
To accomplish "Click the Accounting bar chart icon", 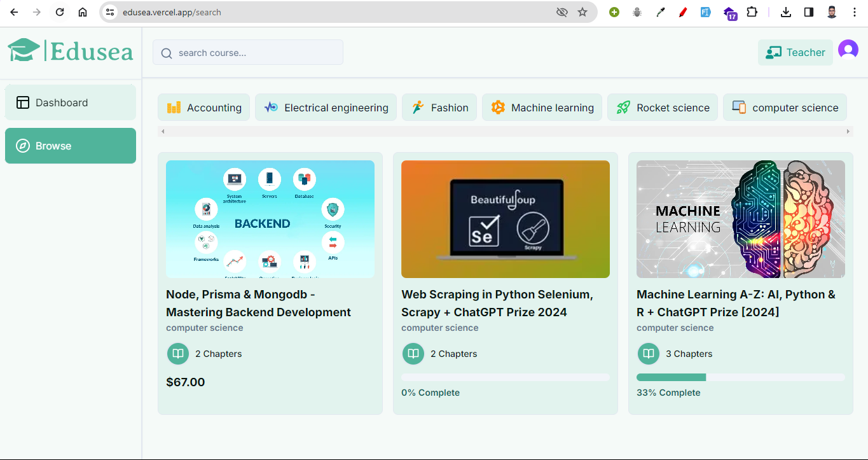I will point(174,108).
